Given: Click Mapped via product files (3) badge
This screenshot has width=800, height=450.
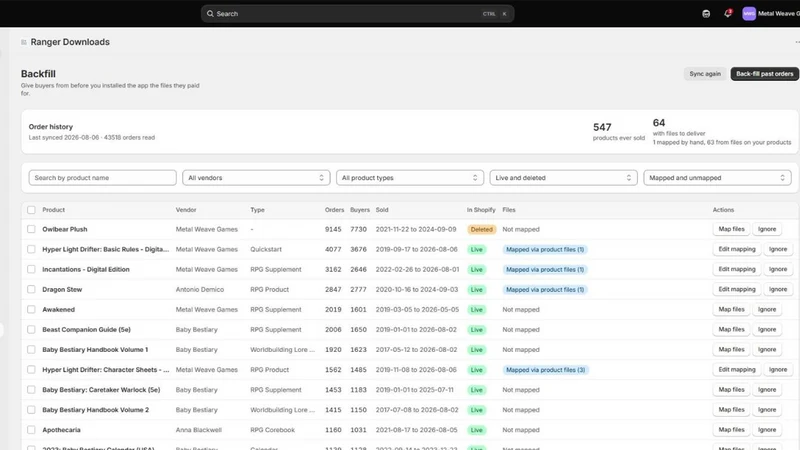Looking at the screenshot, I should click(x=545, y=370).
